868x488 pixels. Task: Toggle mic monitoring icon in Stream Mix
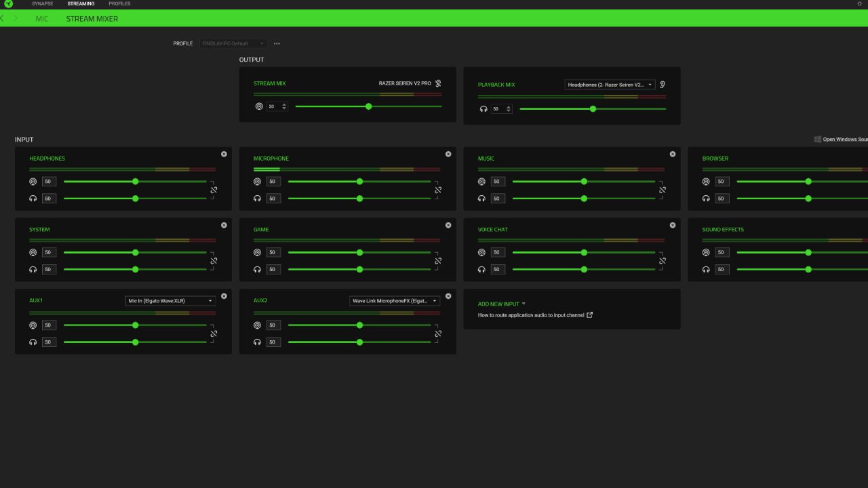pos(438,83)
